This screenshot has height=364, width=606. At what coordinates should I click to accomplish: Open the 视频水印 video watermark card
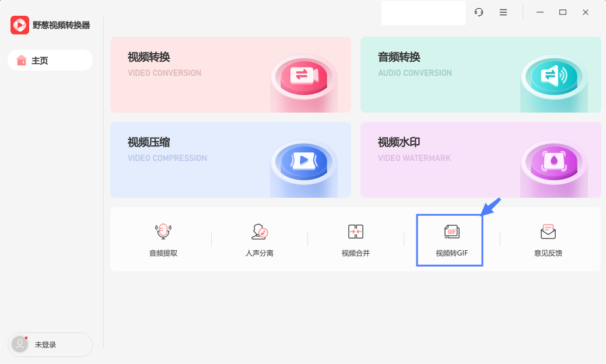[481, 160]
